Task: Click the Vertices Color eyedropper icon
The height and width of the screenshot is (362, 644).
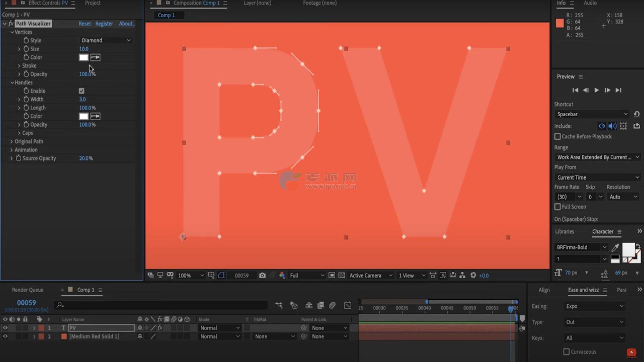Action: point(95,57)
